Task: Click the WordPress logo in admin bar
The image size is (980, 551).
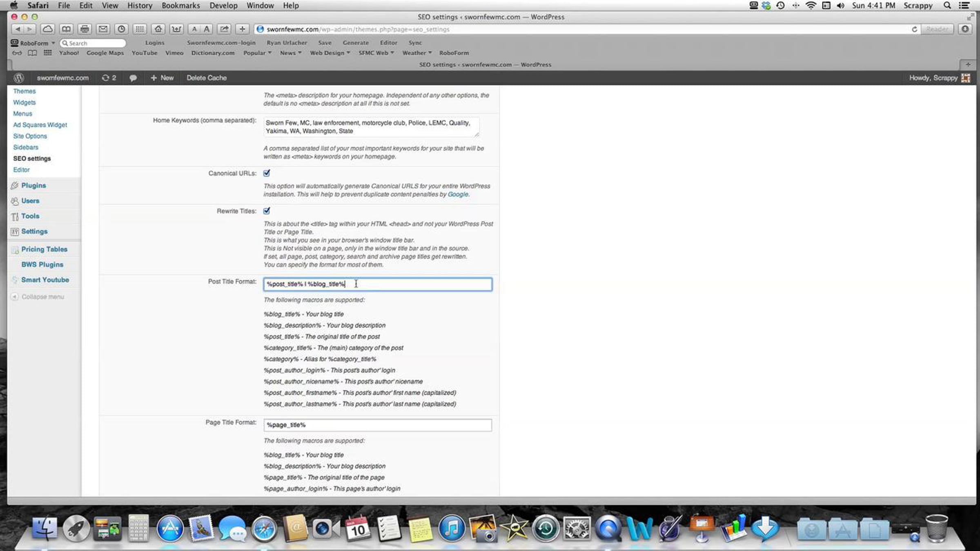Action: [19, 78]
